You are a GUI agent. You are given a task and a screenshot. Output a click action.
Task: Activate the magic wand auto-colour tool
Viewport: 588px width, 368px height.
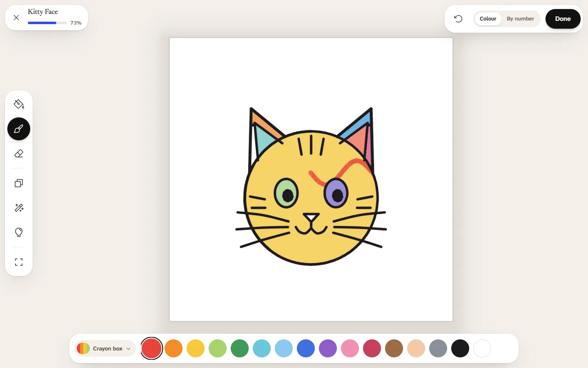tap(19, 208)
